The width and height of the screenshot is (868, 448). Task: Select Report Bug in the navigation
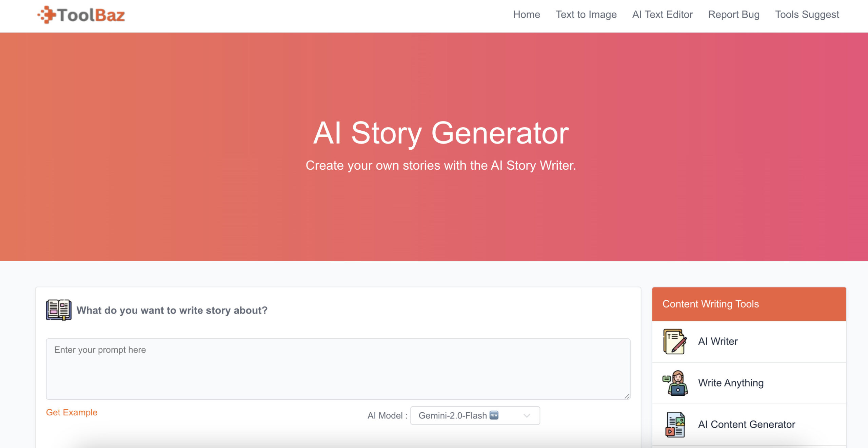click(734, 15)
